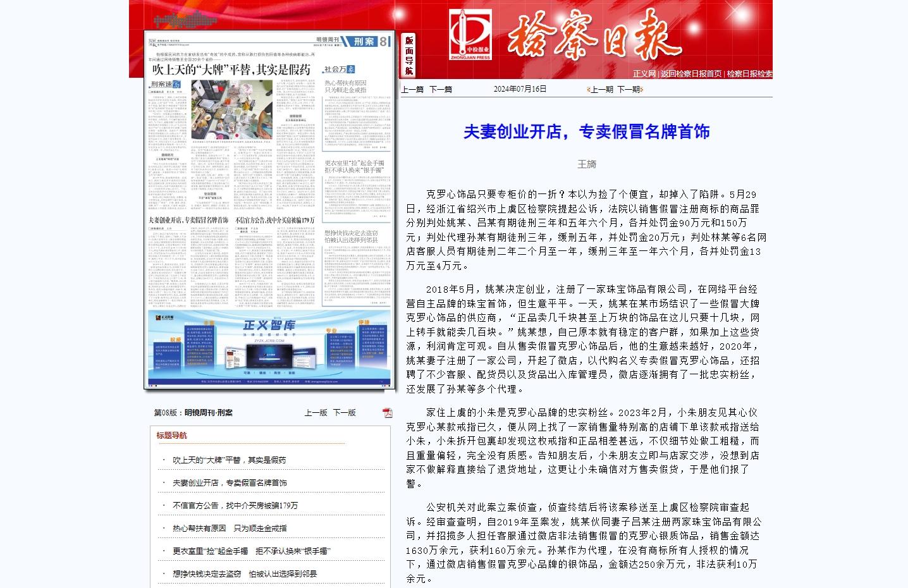Go to next page 下一版
908x588 pixels.
tap(344, 413)
